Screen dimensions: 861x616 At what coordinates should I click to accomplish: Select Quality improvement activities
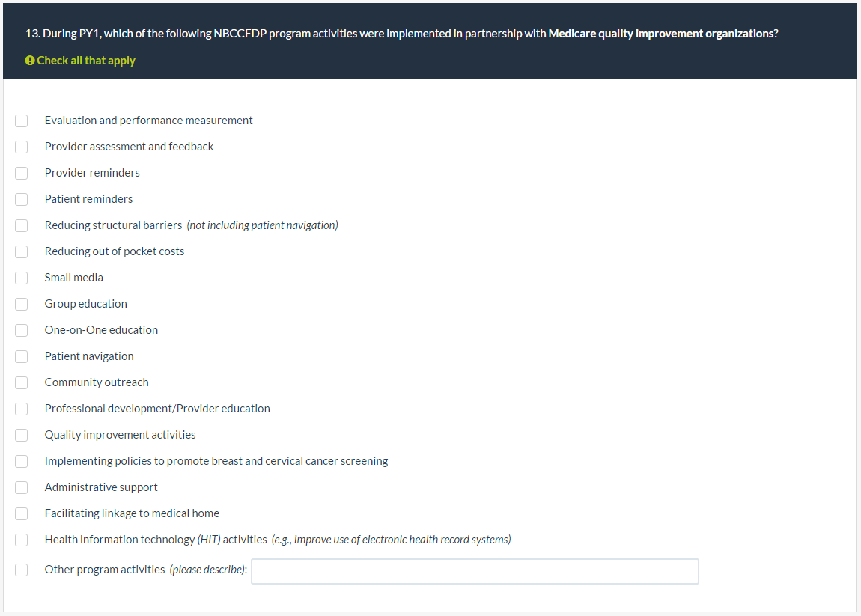tap(22, 435)
